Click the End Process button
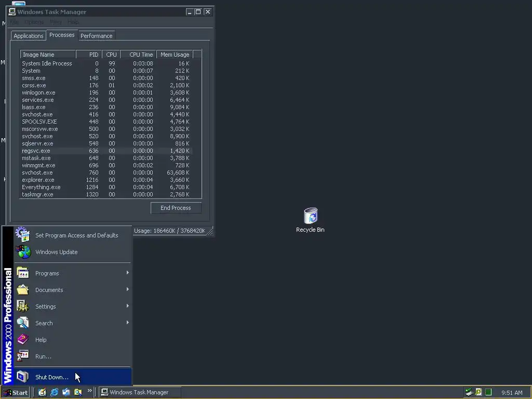 tap(176, 208)
